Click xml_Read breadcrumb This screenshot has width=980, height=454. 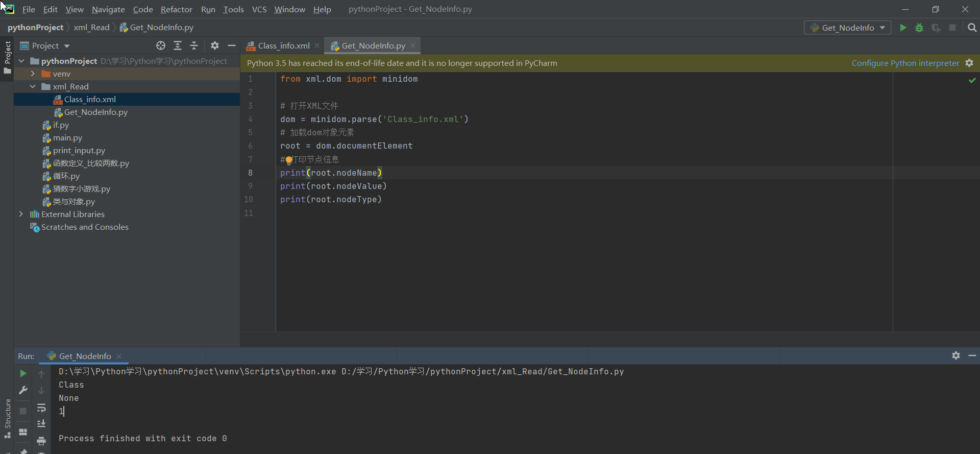91,27
